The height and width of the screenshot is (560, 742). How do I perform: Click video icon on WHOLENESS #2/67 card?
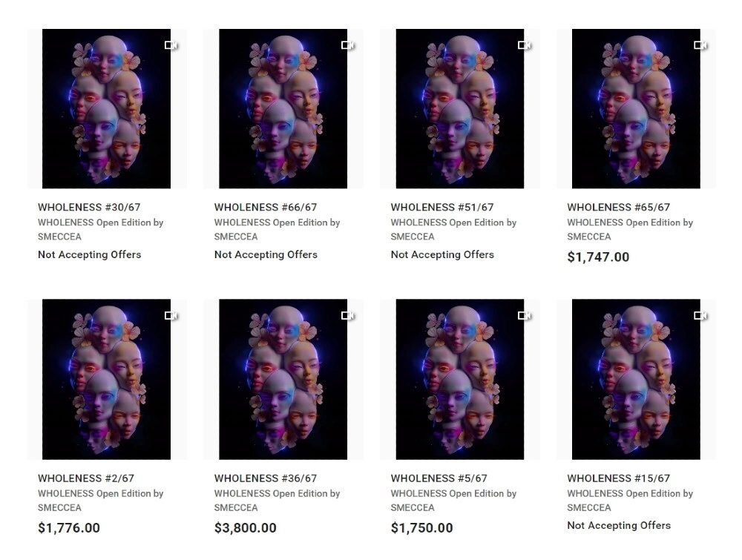tap(171, 316)
